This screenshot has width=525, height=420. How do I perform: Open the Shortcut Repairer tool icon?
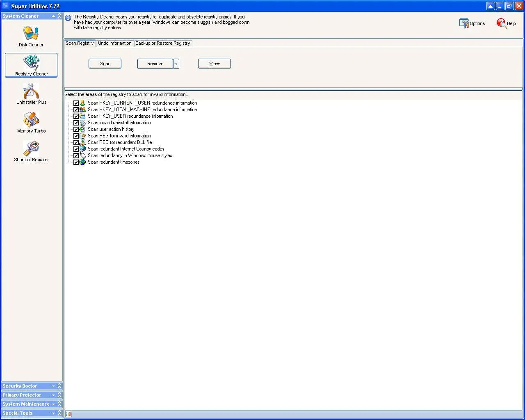coord(31,148)
